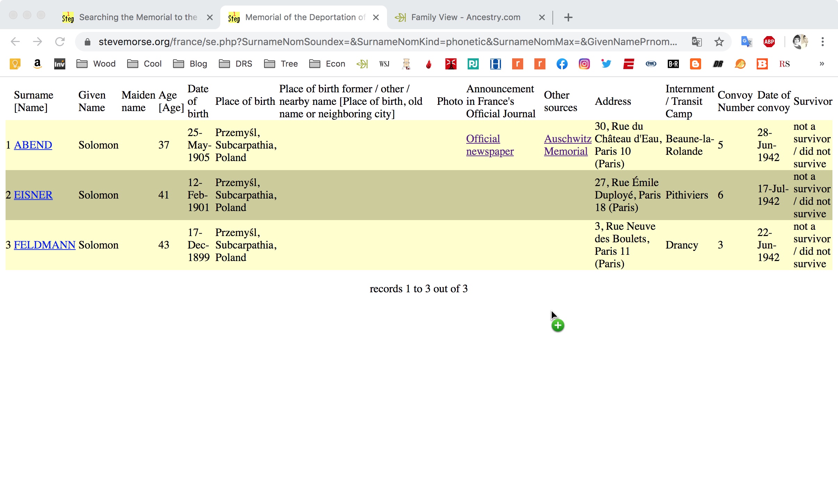
Task: Open the Chrome three-dot menu
Action: 822,42
